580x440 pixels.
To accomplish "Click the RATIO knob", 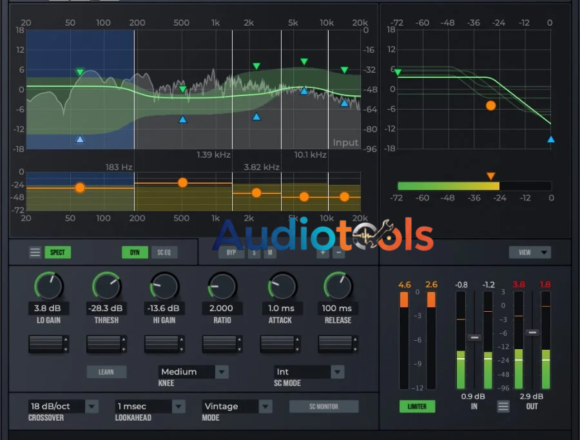I will coord(222,286).
